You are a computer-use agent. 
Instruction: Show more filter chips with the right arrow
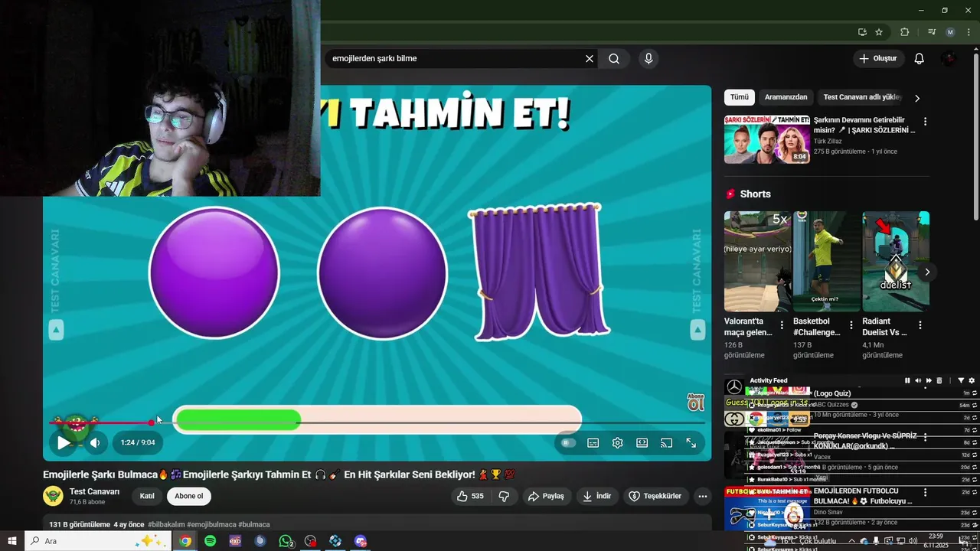pyautogui.click(x=916, y=98)
